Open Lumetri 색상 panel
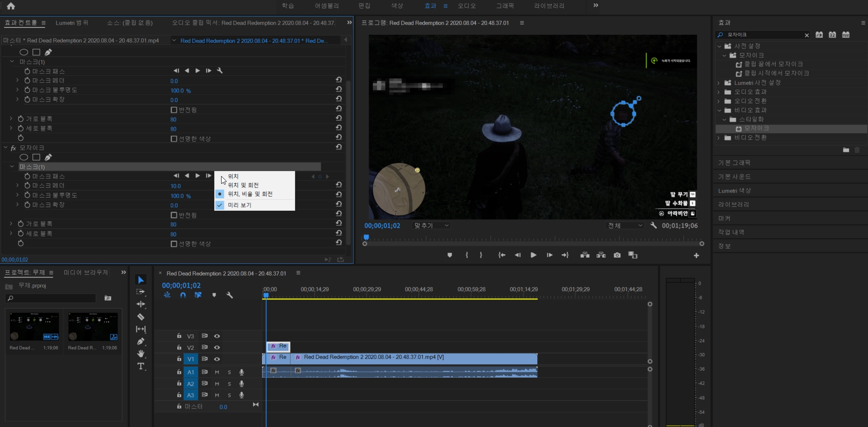The width and height of the screenshot is (868, 427). point(734,191)
